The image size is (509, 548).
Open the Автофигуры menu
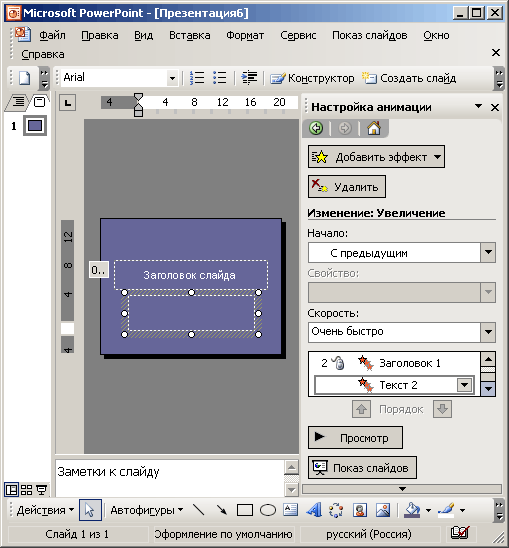tap(147, 510)
